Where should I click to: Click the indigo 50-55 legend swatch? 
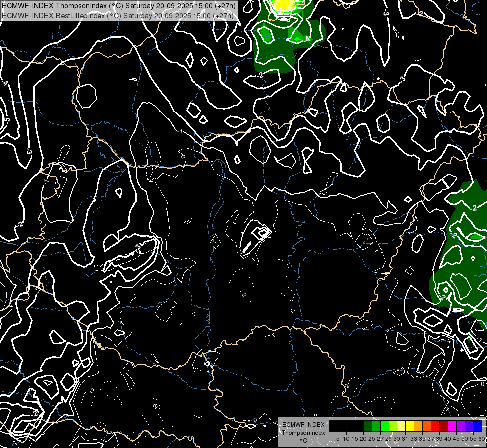coord(469,426)
